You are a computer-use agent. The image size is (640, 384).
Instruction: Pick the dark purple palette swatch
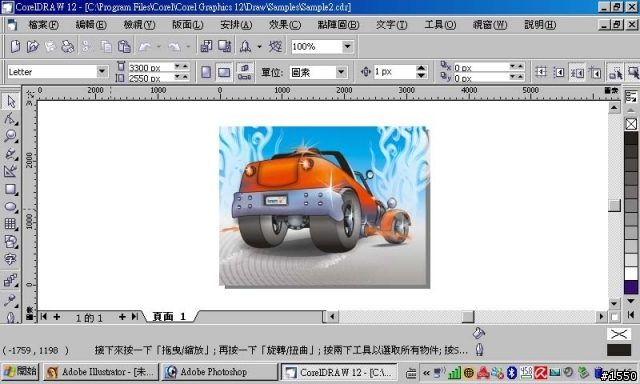pyautogui.click(x=631, y=287)
